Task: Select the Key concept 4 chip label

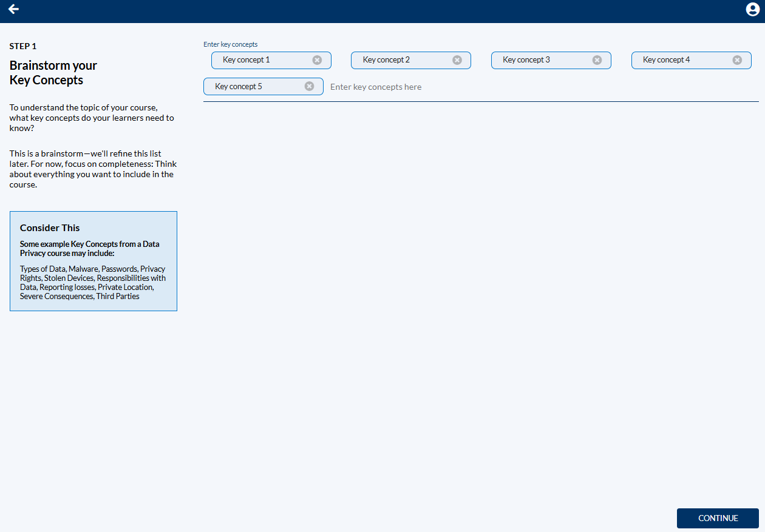Action: tap(666, 60)
